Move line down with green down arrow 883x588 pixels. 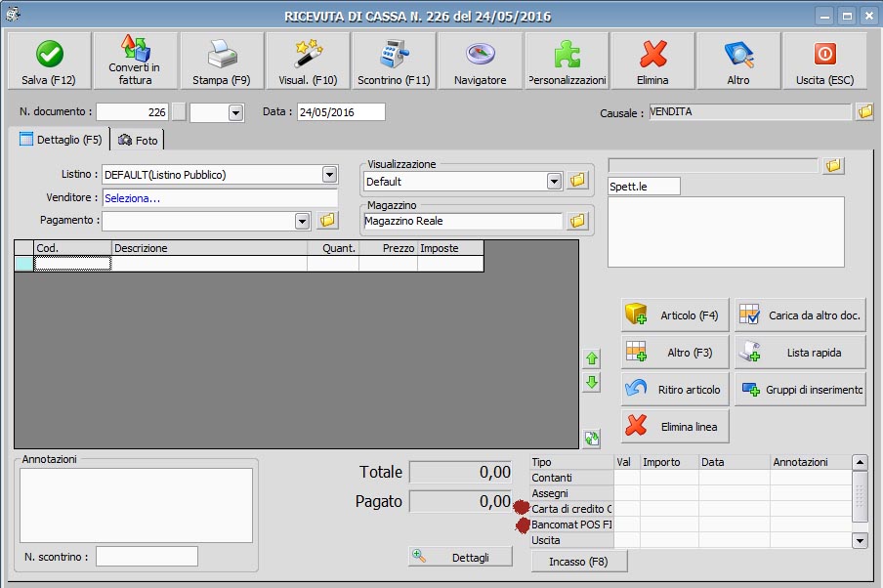coord(591,383)
